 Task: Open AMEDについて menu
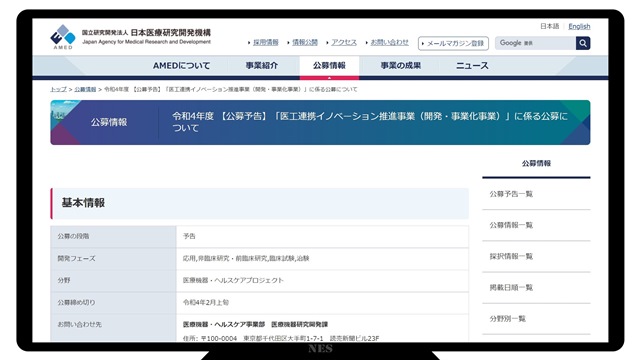tap(182, 65)
